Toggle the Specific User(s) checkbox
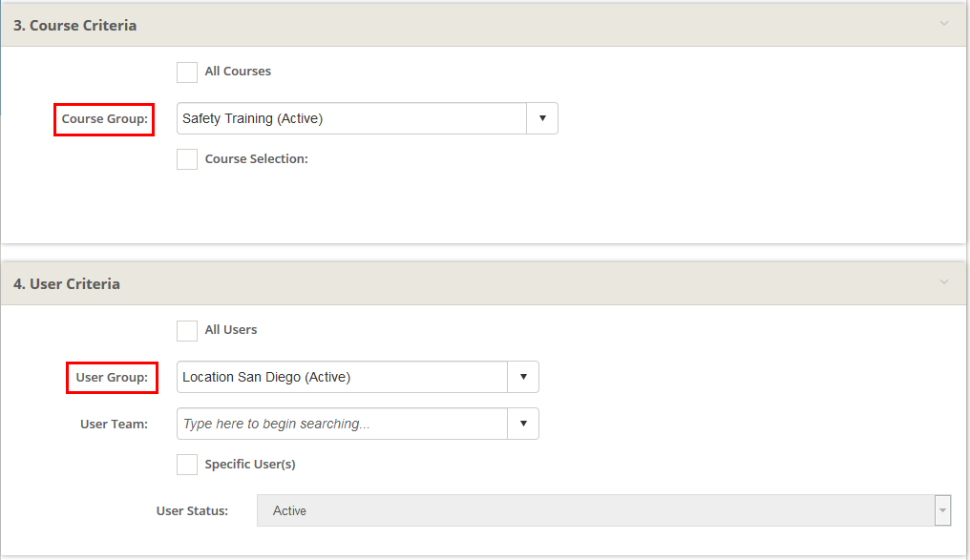Screen dimensions: 970x560 pos(187,465)
